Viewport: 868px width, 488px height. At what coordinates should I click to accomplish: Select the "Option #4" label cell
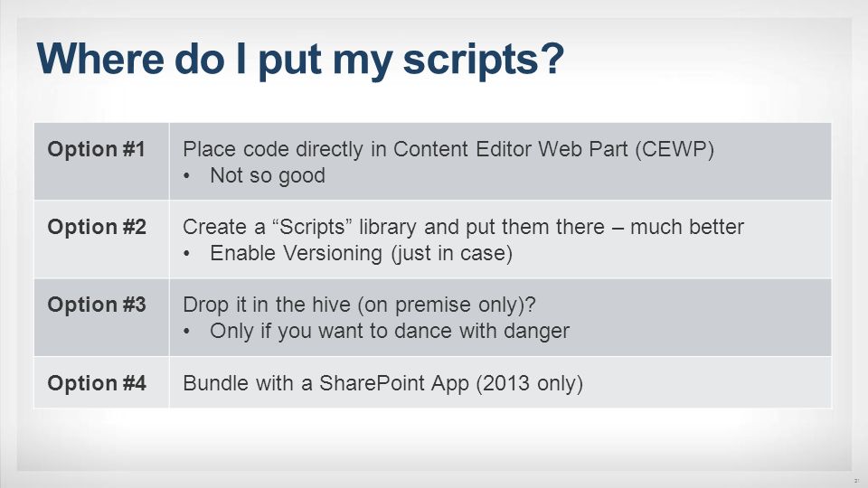[x=102, y=382]
